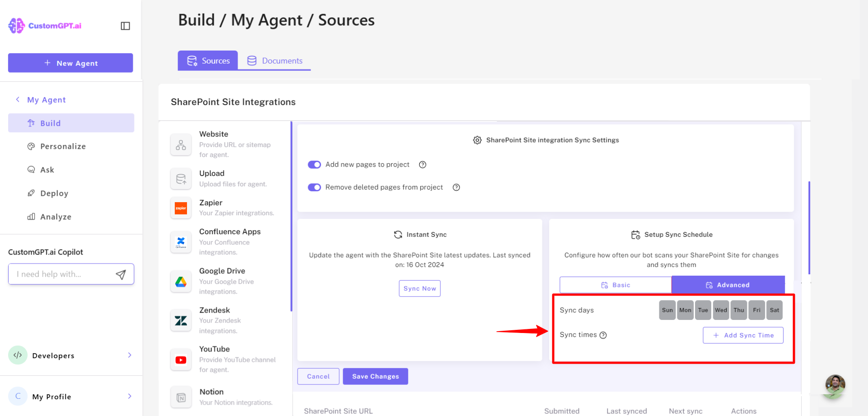Viewport: 868px width, 416px height.
Task: Select the YouTube source icon
Action: pos(181,360)
